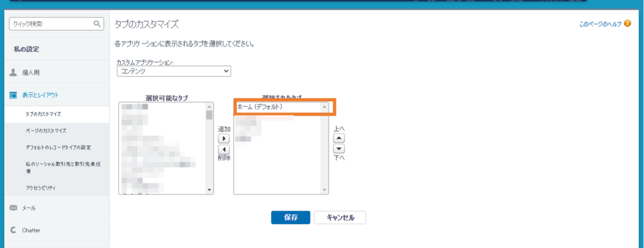Image resolution: width=644 pixels, height=248 pixels.
Task: Open the このページのヘルプ link
Action: tap(600, 24)
